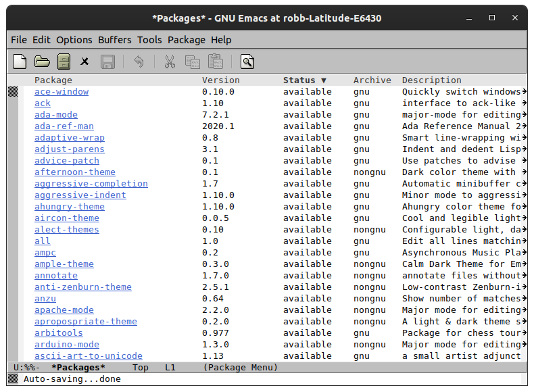Open the apropospriate-theme package link

click(x=85, y=322)
